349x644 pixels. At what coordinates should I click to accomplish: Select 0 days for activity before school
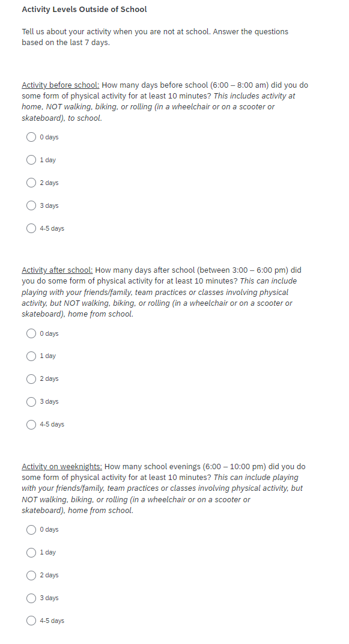pos(31,137)
